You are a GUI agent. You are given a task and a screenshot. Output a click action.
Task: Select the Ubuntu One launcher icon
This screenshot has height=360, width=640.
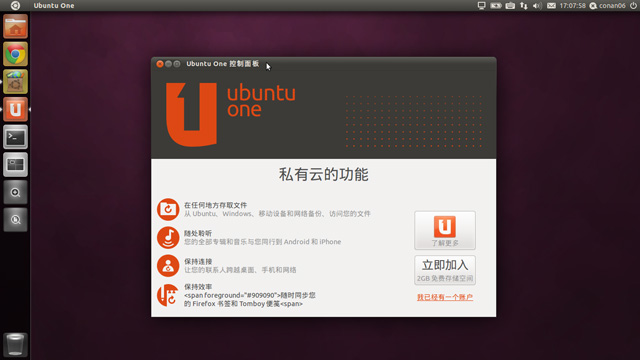(x=16, y=109)
